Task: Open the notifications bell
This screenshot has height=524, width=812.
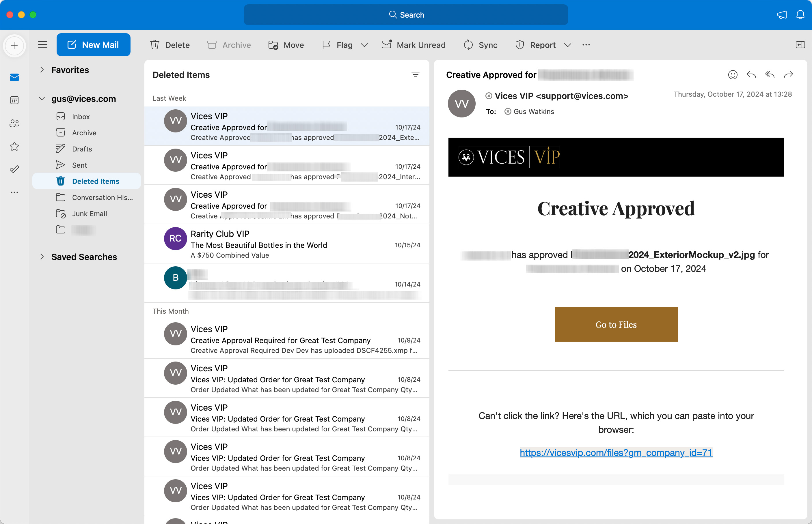Action: point(800,15)
